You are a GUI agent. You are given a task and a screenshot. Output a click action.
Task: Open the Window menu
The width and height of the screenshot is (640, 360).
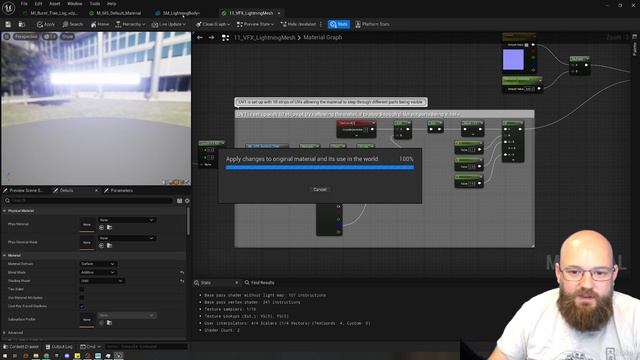(x=75, y=4)
